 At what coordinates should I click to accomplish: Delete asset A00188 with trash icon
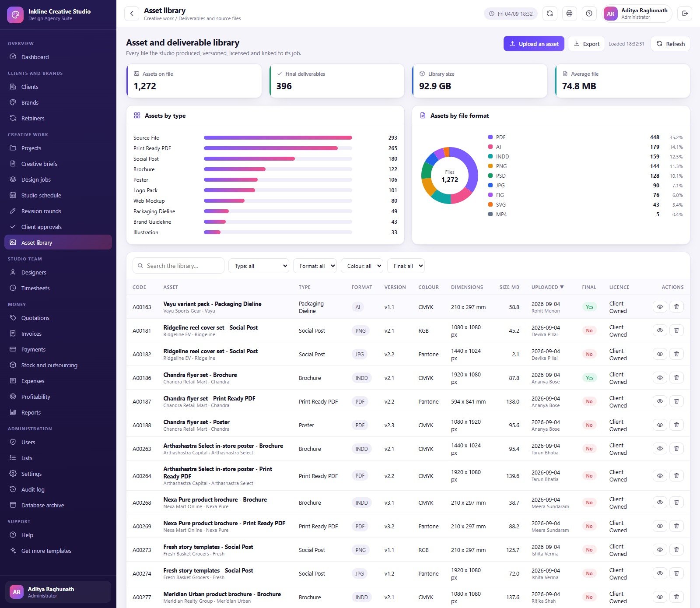(676, 425)
